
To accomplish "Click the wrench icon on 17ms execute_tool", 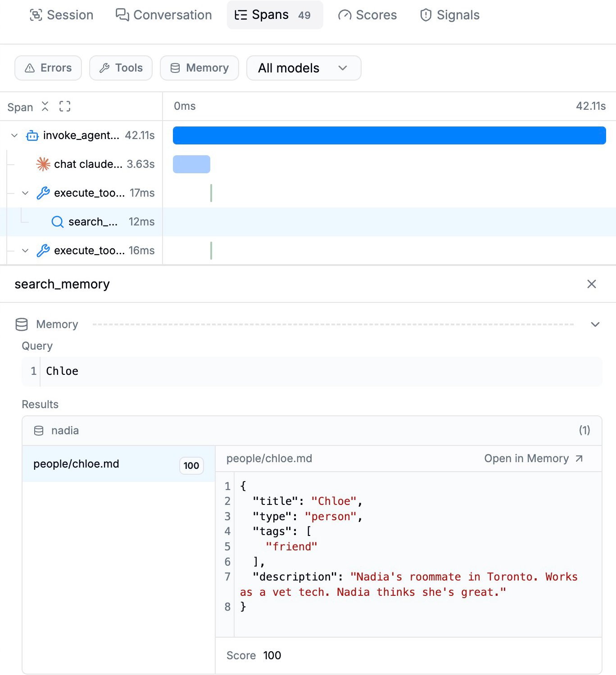I will click(x=43, y=193).
